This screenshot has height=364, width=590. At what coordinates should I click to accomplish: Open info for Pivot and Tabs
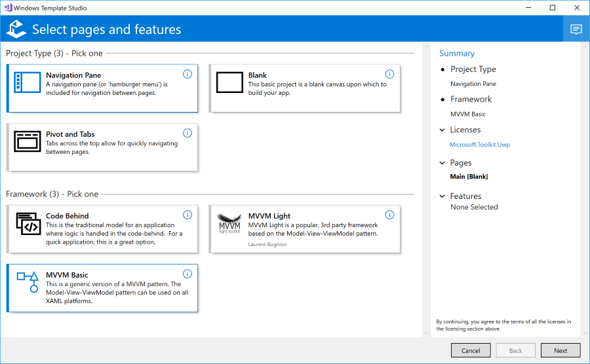point(187,133)
